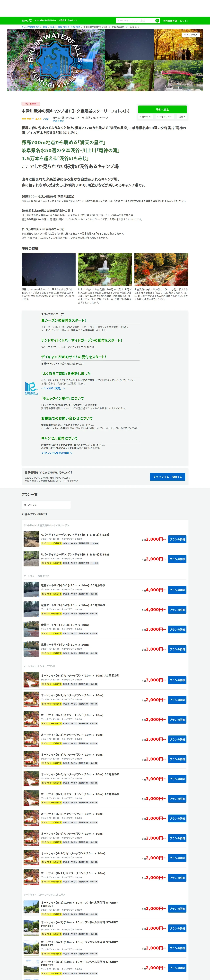Go to 恵那・多治見・可児・加茂 breadcrumb
This screenshot has height=980, width=210.
[x=69, y=27]
